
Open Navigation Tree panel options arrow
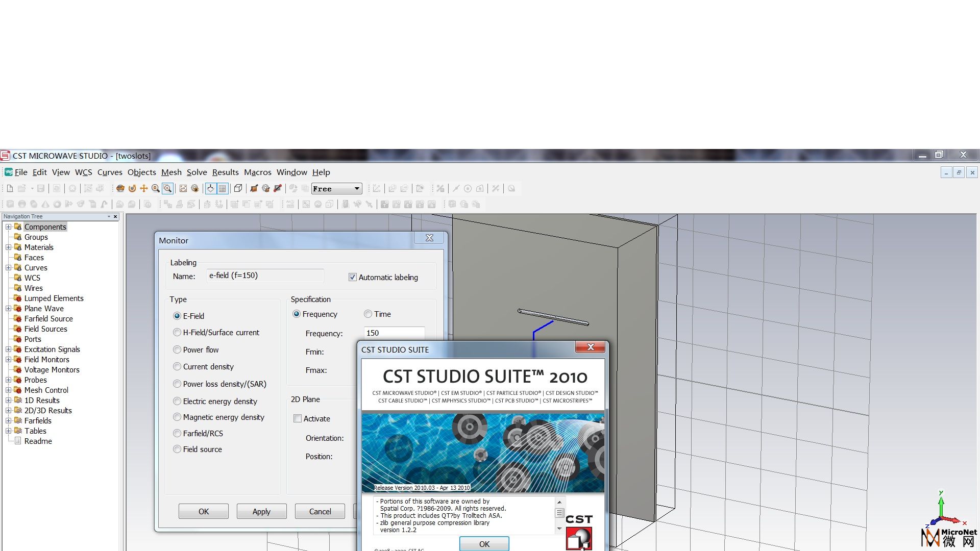coord(109,217)
